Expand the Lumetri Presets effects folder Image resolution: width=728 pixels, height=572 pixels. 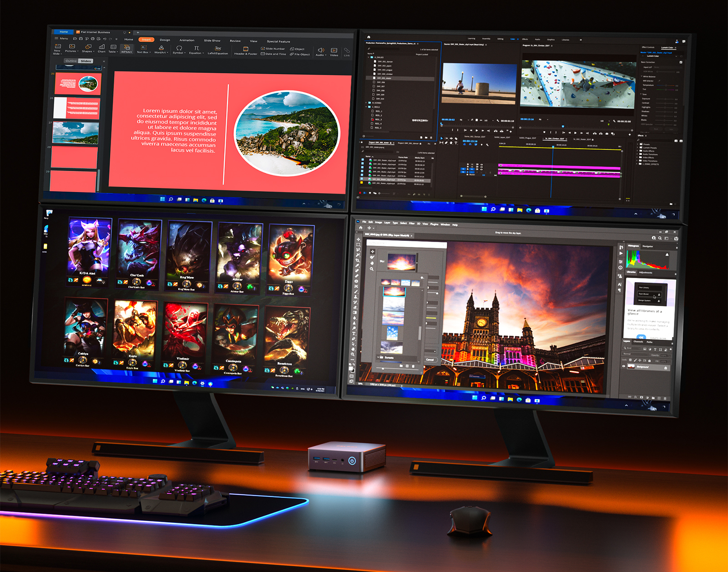pos(637,147)
